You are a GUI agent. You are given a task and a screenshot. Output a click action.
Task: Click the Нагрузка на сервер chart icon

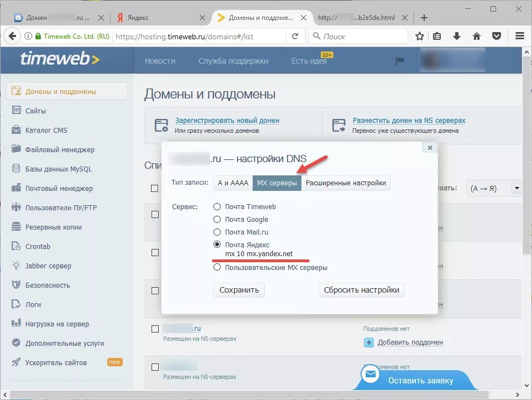(16, 323)
